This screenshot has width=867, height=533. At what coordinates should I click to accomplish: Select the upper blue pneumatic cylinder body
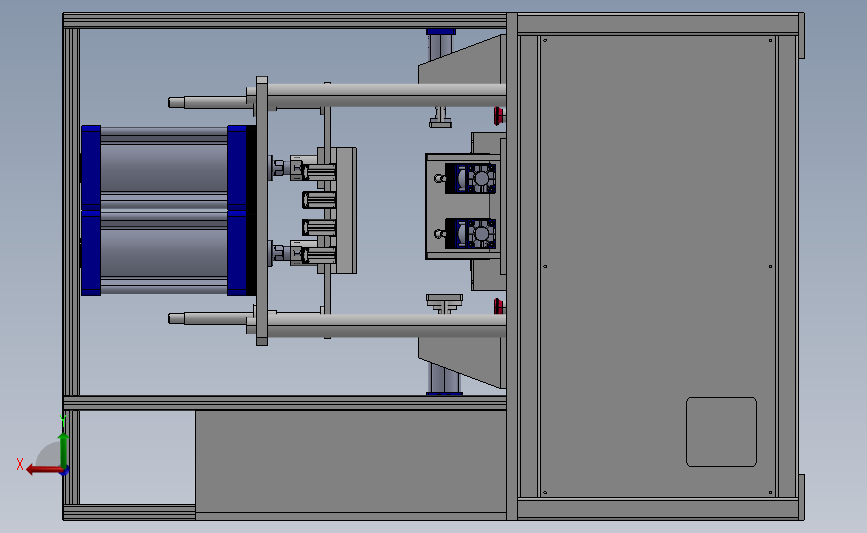[164, 168]
